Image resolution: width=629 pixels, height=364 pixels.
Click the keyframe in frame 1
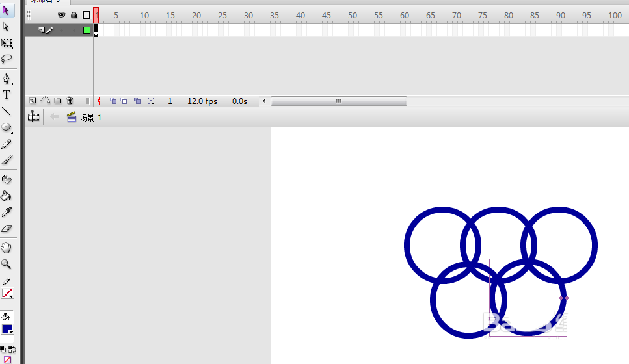click(96, 31)
